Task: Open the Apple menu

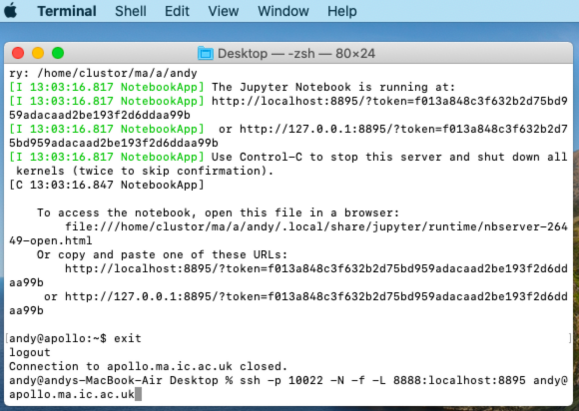Action: coord(11,11)
